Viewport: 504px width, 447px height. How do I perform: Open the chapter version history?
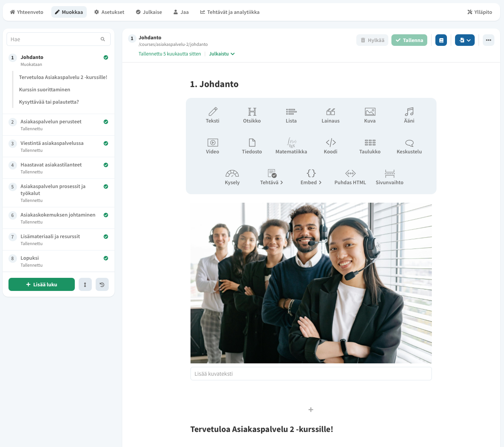(102, 284)
